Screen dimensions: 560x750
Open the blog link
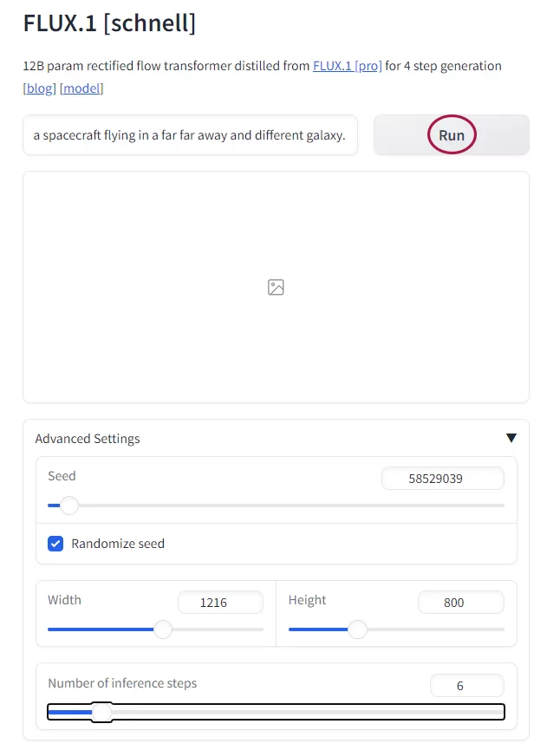pyautogui.click(x=40, y=88)
